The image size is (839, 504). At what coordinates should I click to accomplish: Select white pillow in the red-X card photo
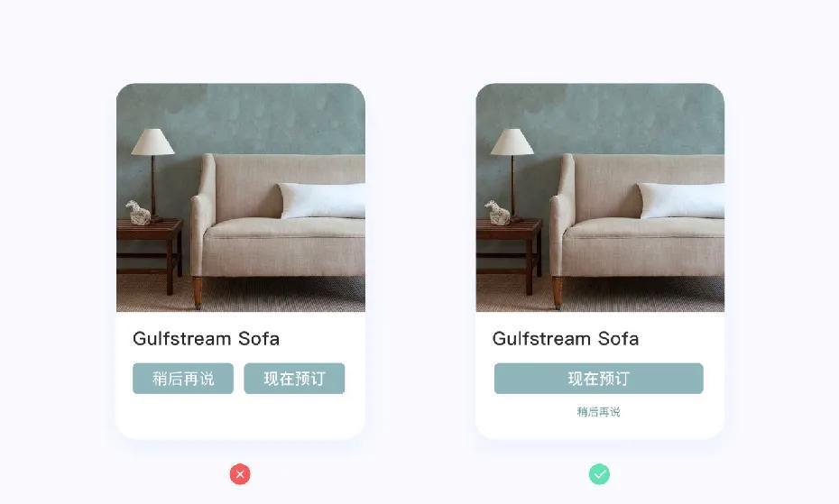[x=322, y=201]
